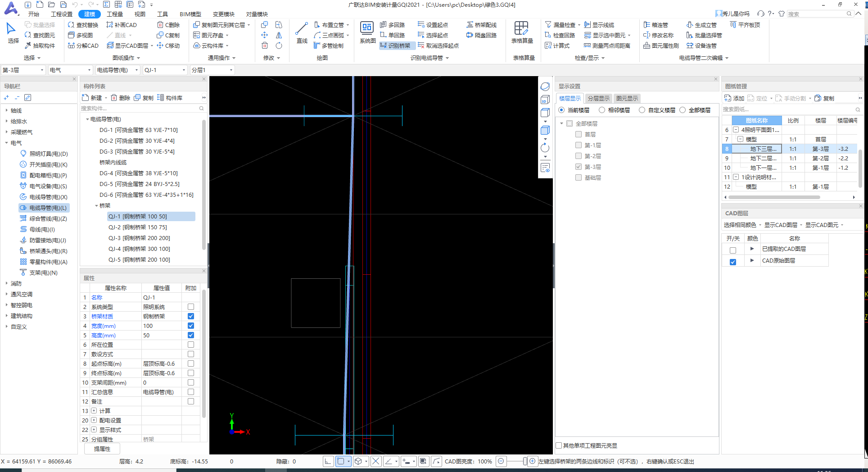The height and width of the screenshot is (472, 868).
Task: Select the 相邻楼层 radio button
Action: 602,110
